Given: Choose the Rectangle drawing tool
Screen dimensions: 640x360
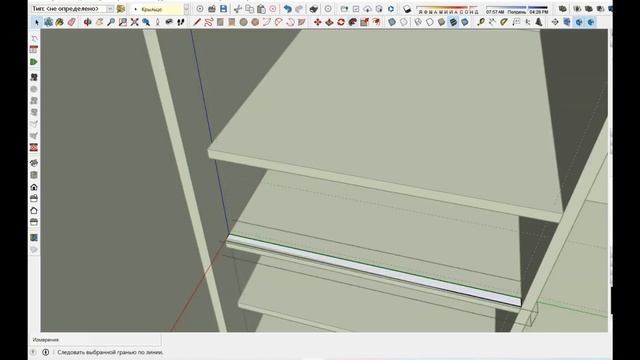Looking at the screenshot, I should pyautogui.click(x=220, y=22).
